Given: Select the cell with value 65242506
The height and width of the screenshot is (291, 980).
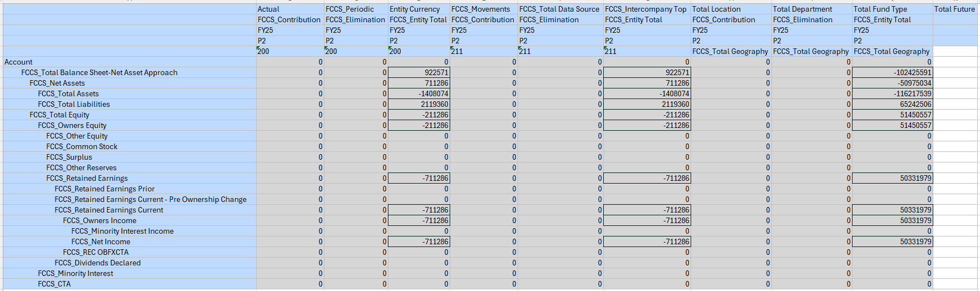Looking at the screenshot, I should click(x=893, y=104).
